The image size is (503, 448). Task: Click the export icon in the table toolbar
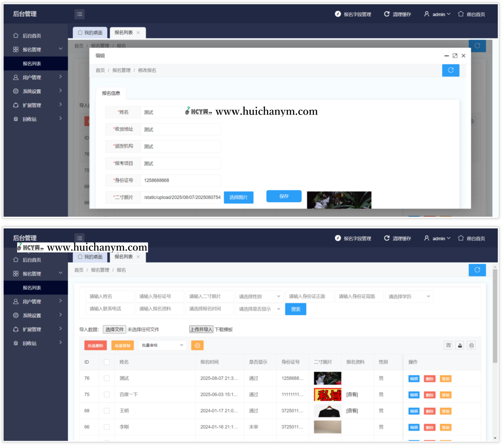point(460,345)
